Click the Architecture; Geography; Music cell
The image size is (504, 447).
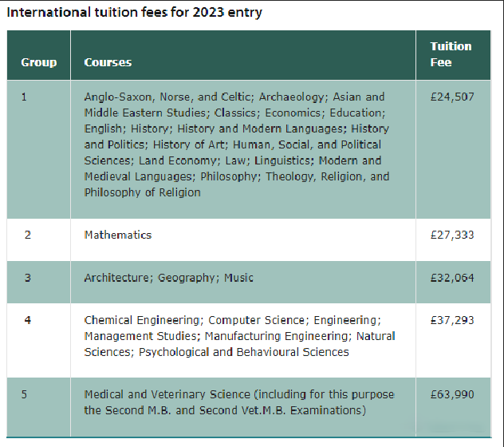pyautogui.click(x=243, y=282)
